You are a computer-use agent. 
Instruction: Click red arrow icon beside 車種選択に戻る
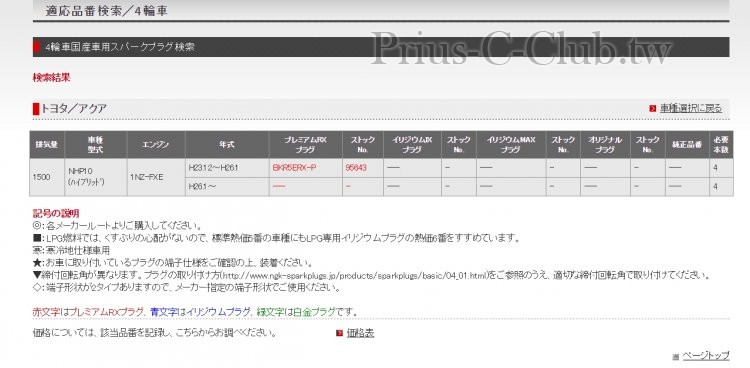652,109
